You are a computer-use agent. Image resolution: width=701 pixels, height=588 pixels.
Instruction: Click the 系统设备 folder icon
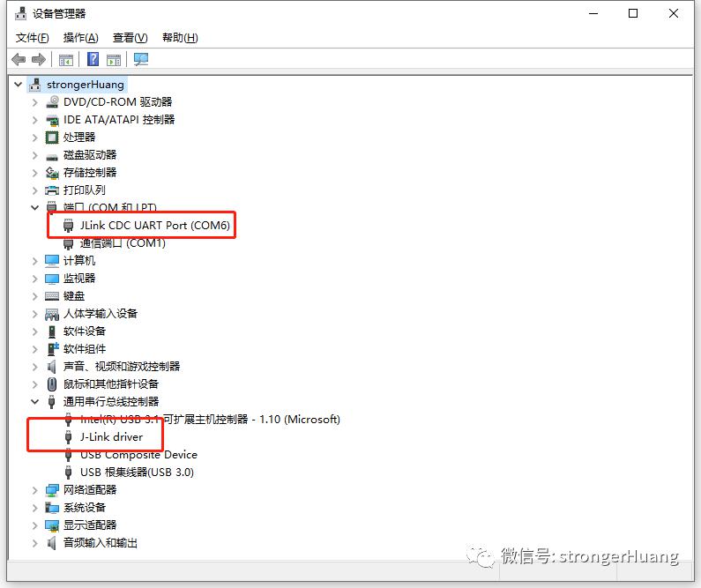point(52,508)
